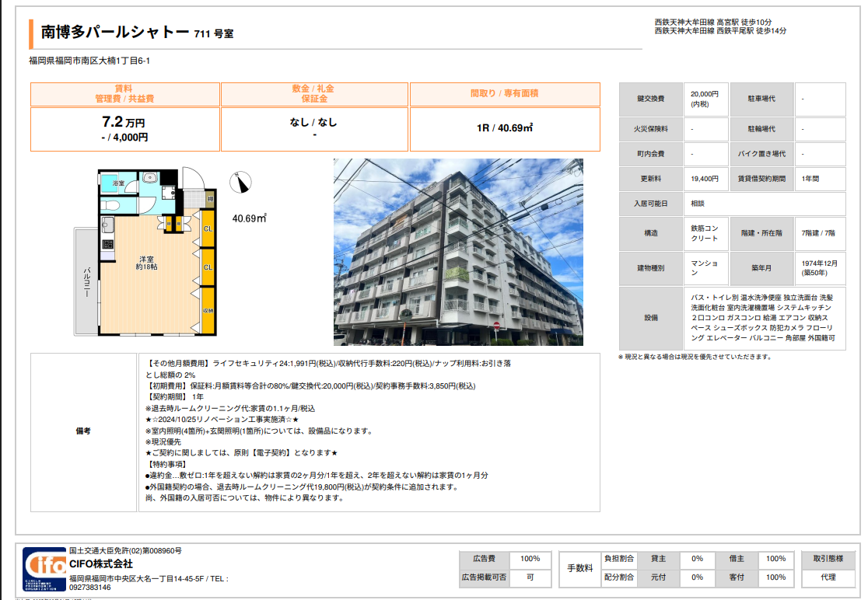Click the 南博多パールシャトー property title
This screenshot has width=868, height=600.
click(115, 33)
